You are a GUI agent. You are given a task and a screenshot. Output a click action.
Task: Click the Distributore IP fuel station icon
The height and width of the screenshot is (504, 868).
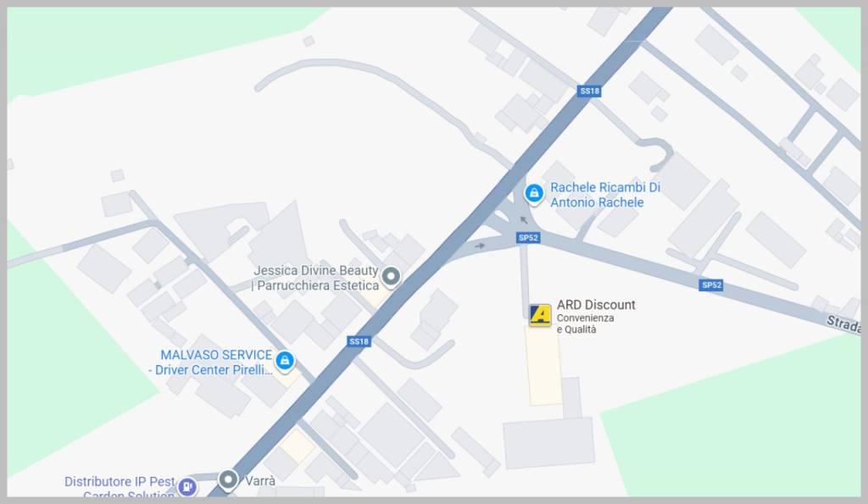click(187, 487)
